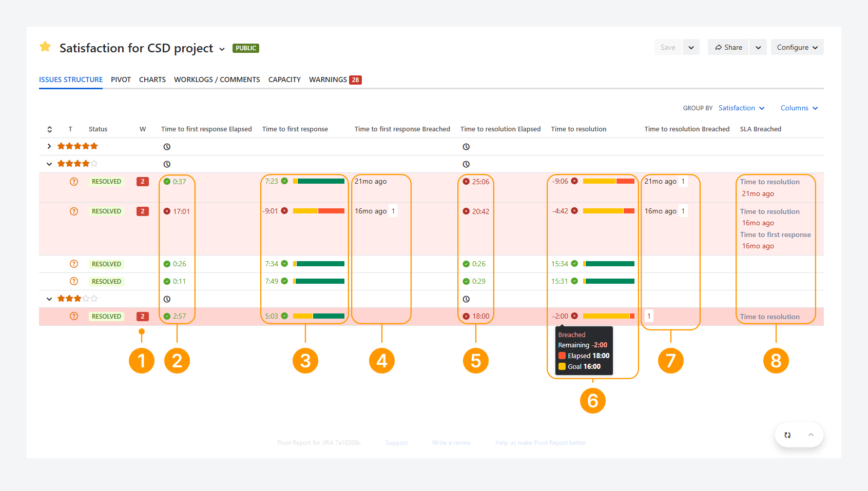Click the red breach icon next to 25:06
The image size is (868, 491).
click(466, 182)
